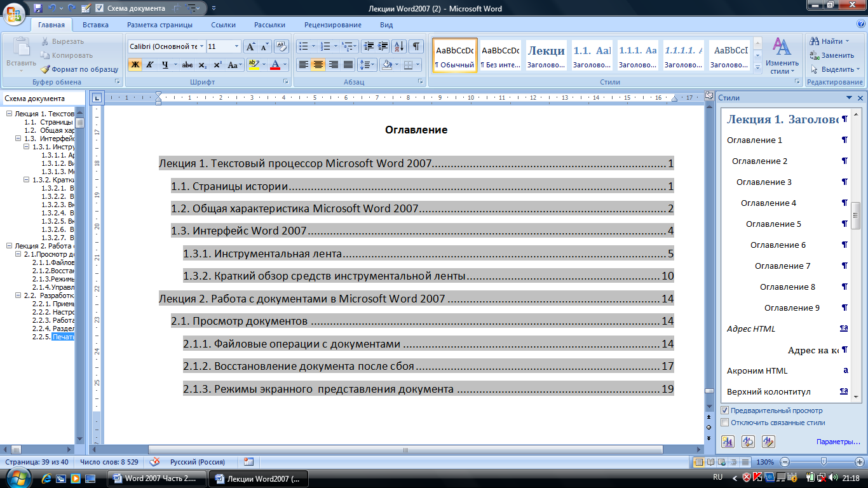This screenshot has width=868, height=488.
Task: Click the Shrink Font (small A) icon
Action: tap(265, 46)
